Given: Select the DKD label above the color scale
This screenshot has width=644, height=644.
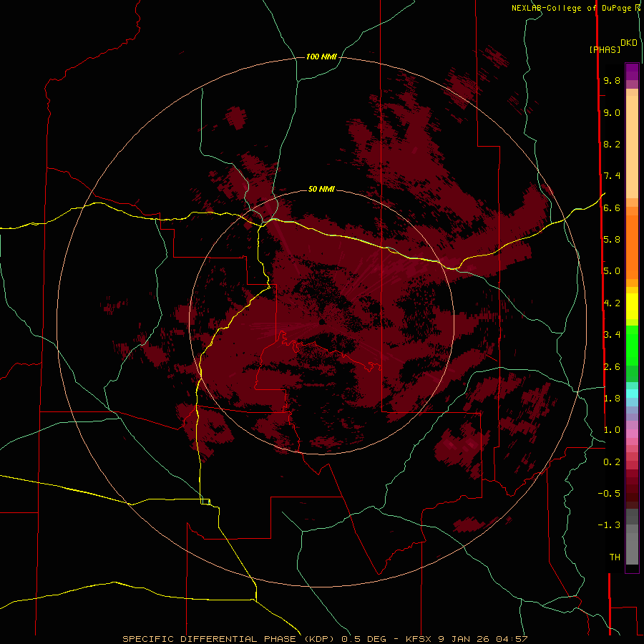Looking at the screenshot, I should click(x=629, y=43).
